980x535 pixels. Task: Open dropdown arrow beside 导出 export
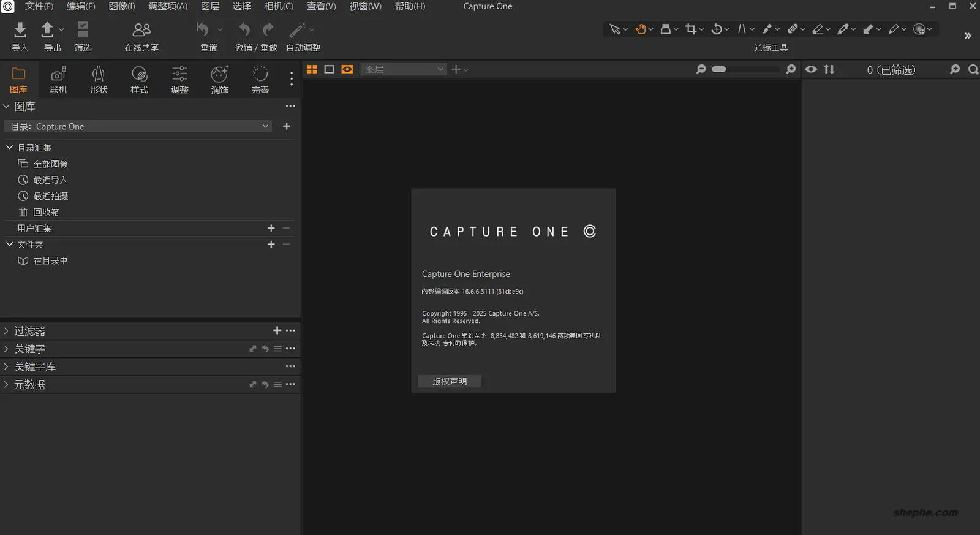(x=61, y=29)
